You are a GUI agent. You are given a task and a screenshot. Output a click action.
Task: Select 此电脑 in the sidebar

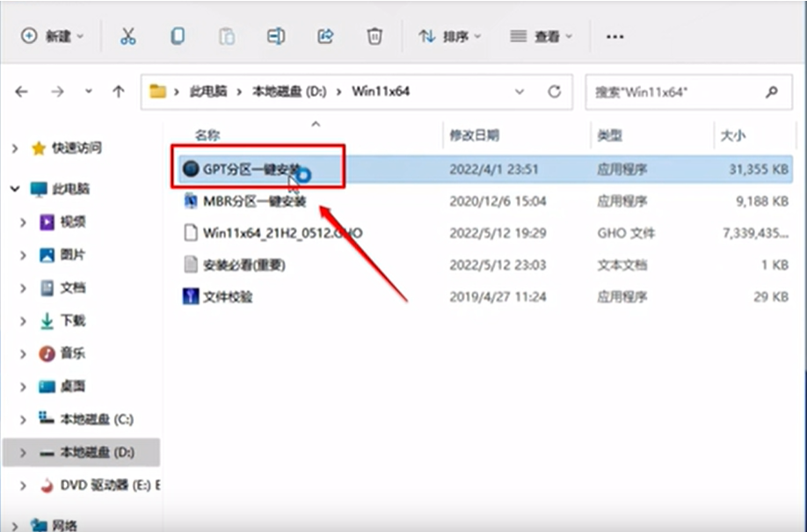70,189
